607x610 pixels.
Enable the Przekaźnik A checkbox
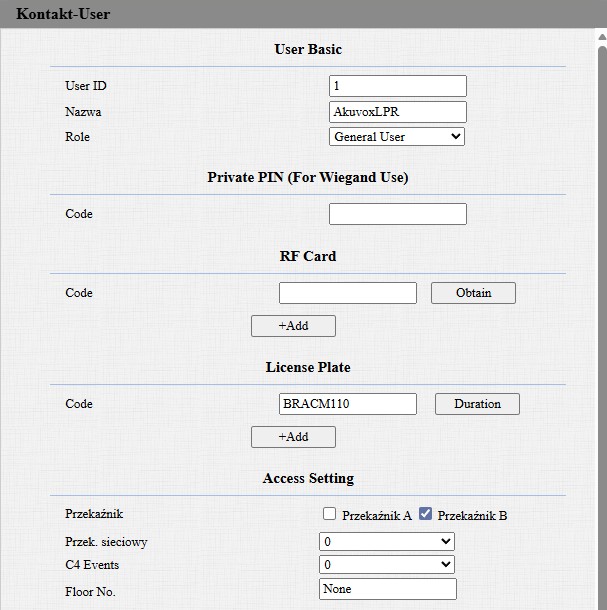[x=329, y=514]
